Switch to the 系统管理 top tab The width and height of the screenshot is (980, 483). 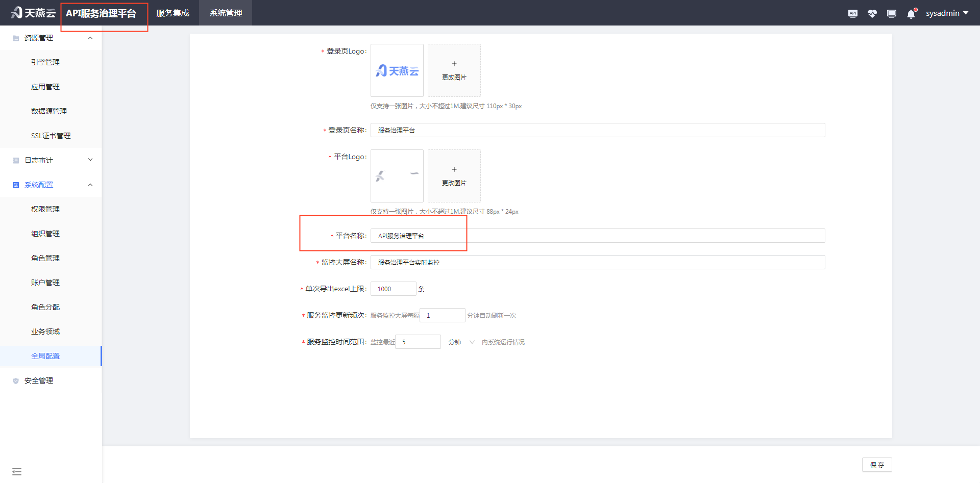coord(226,13)
